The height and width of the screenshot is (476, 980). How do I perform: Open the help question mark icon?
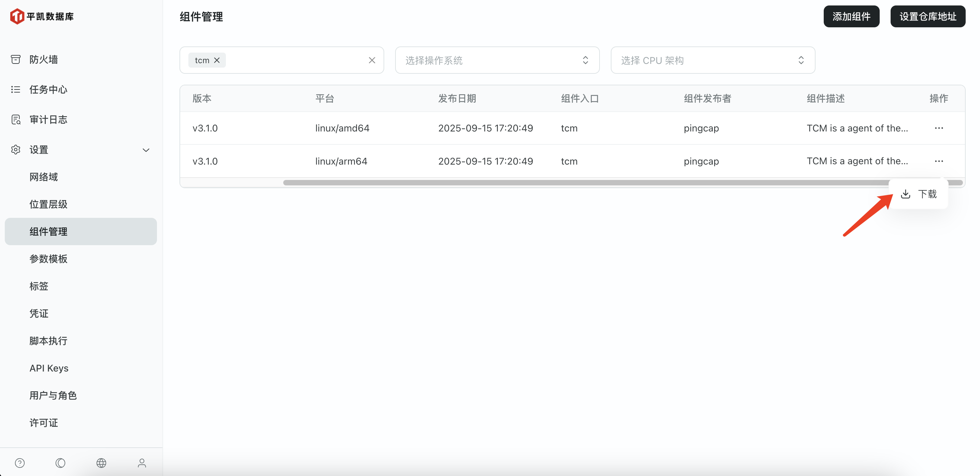click(20, 463)
